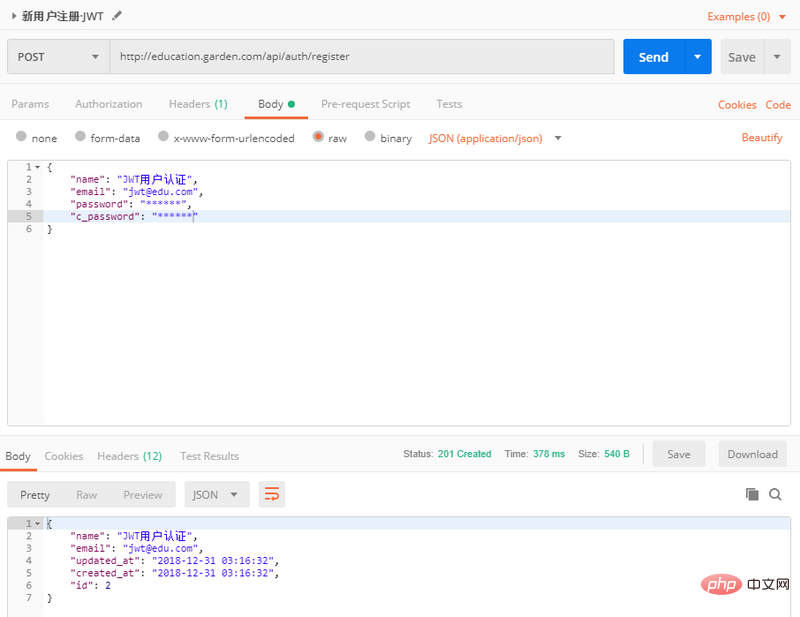Click the empty request editor area
The height and width of the screenshot is (617, 800).
(x=416, y=329)
